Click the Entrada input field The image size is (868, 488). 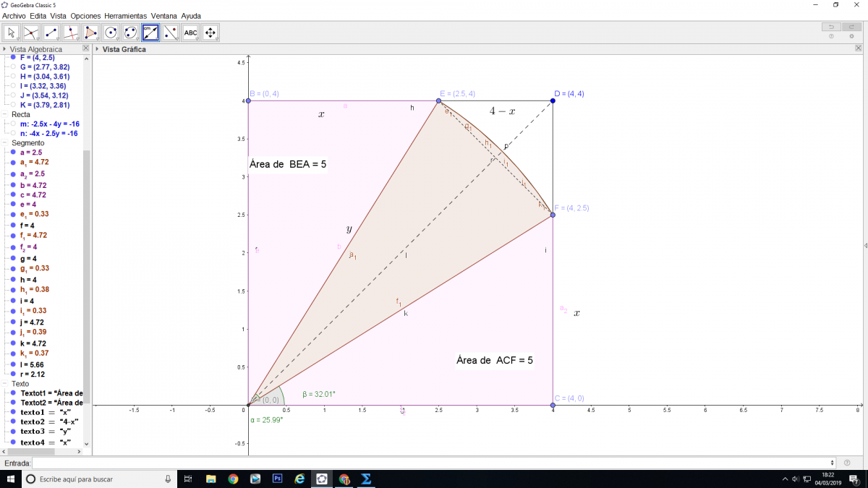pyautogui.click(x=433, y=463)
